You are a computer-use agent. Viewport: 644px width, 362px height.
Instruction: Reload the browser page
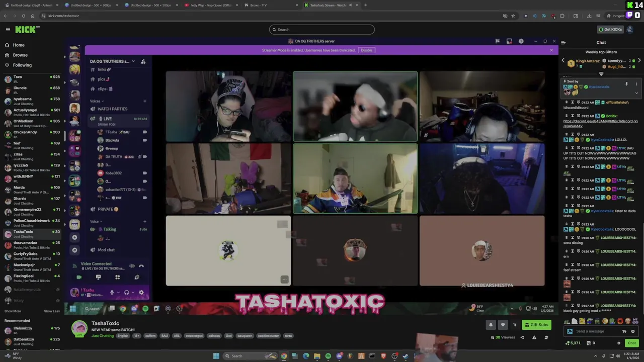point(23,16)
